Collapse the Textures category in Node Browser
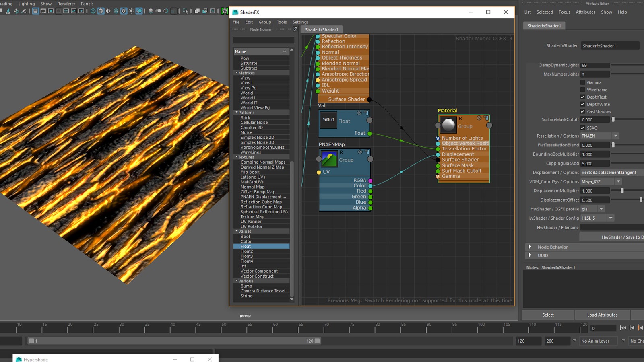This screenshot has height=362, width=644. coord(237,157)
